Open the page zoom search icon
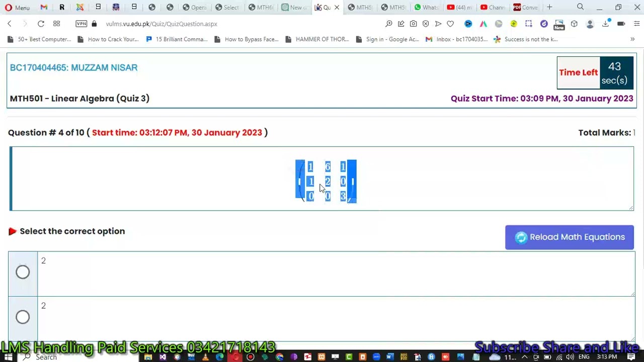 389,24
